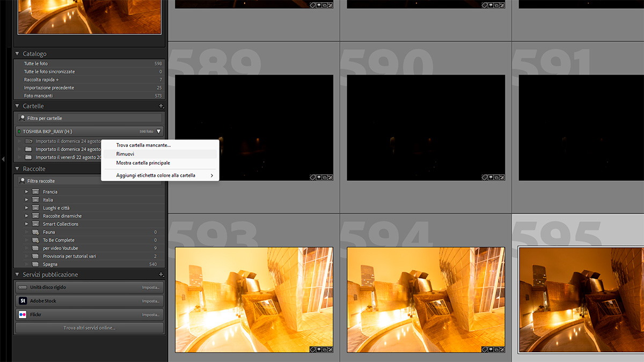Select Tutte le foto in Catalogo
Viewport: 644px width, 362px height.
[x=90, y=63]
